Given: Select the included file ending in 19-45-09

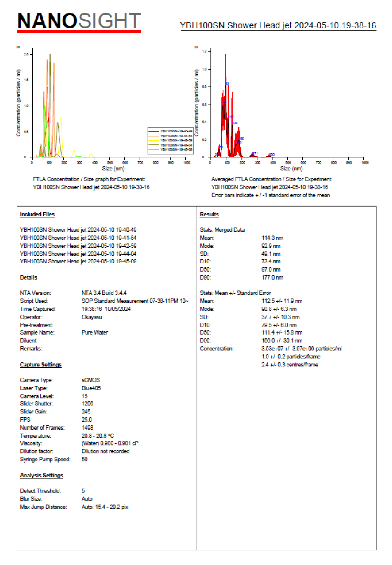Looking at the screenshot, I should pyautogui.click(x=78, y=262).
